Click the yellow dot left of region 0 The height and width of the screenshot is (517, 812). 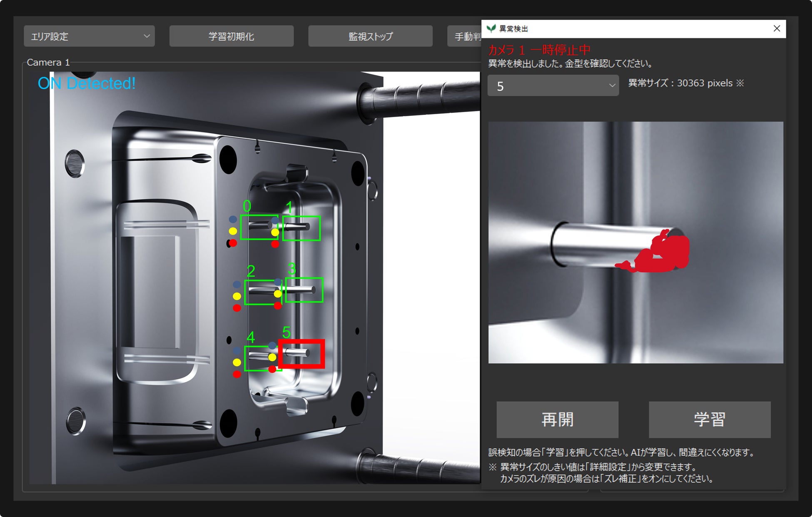(x=233, y=231)
